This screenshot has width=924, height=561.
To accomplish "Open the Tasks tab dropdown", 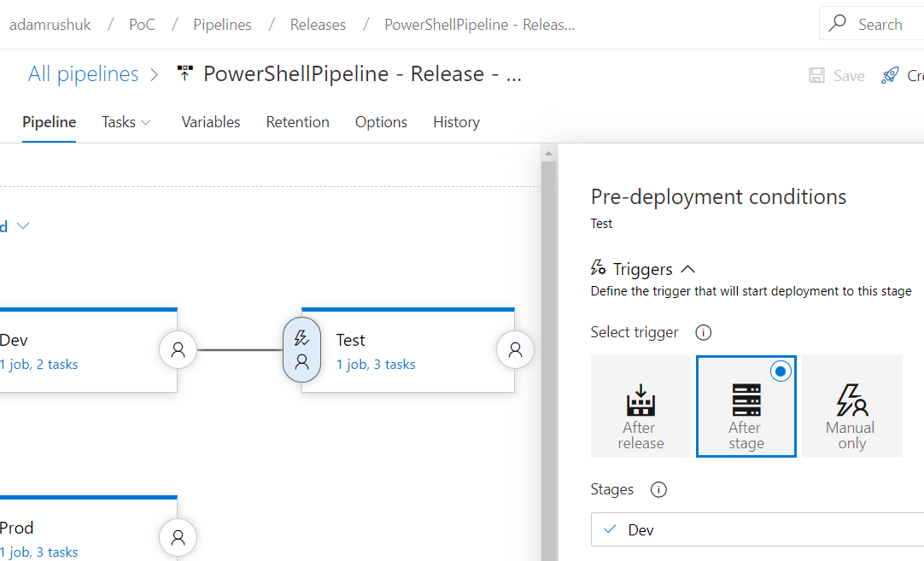I will 126,122.
